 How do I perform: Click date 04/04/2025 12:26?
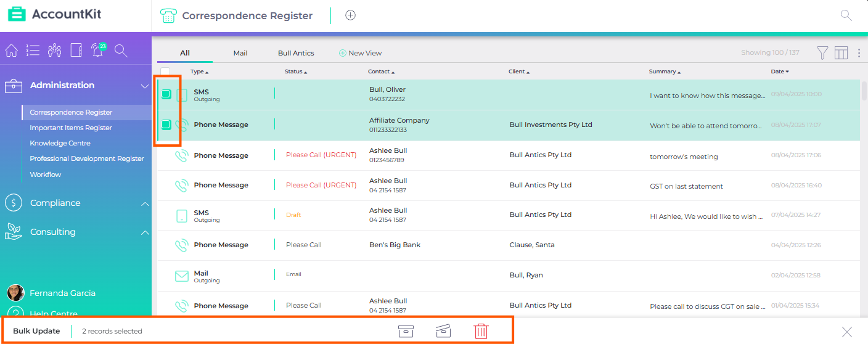[x=796, y=245]
